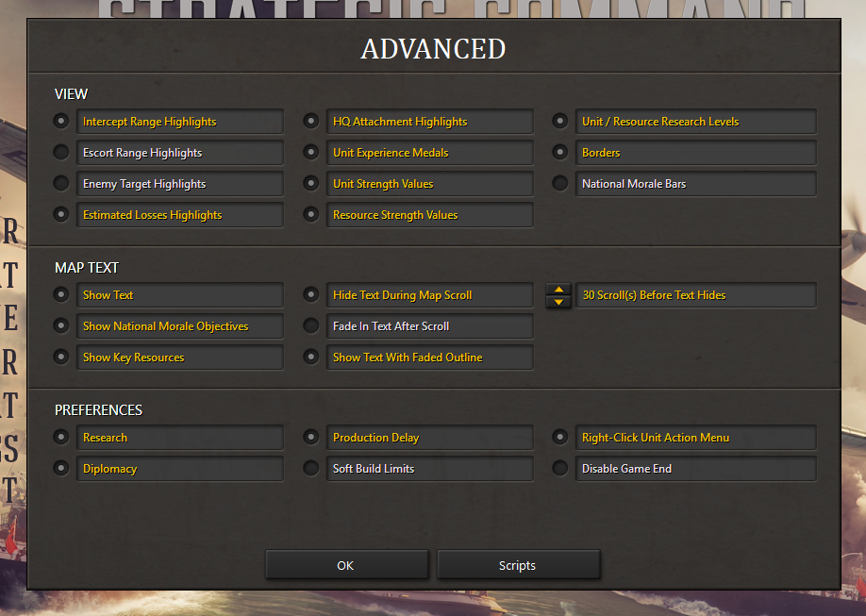Enable Escort Range Highlights radio button

coord(60,152)
